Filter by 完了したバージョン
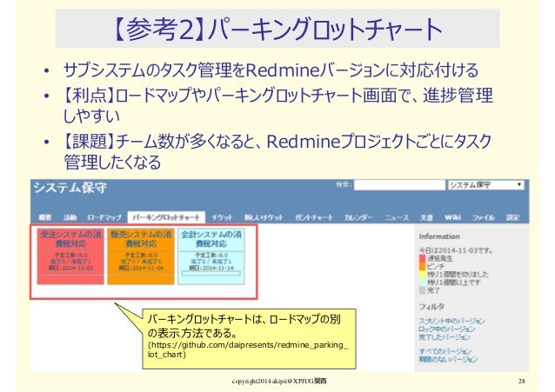Image resolution: width=555 pixels, height=392 pixels. [x=445, y=337]
